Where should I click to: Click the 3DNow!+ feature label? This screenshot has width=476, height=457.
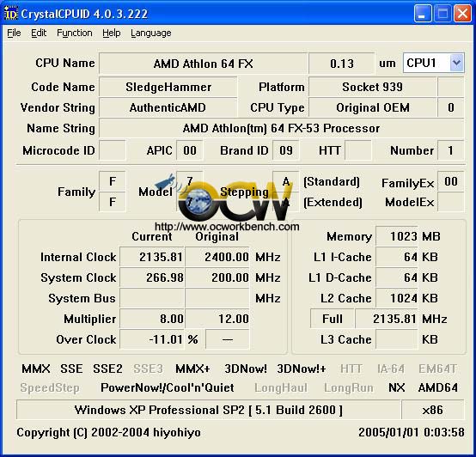click(301, 369)
